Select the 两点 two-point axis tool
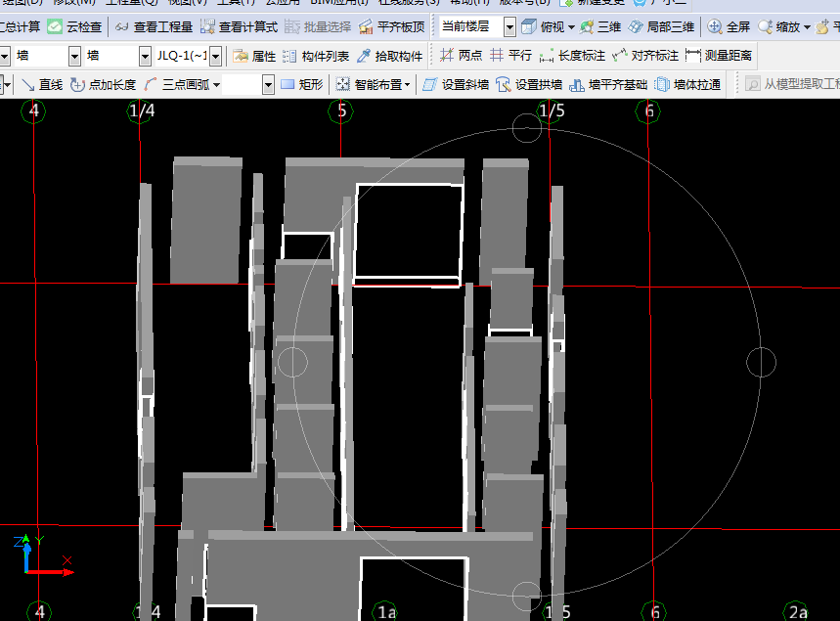The image size is (840, 621). click(461, 55)
